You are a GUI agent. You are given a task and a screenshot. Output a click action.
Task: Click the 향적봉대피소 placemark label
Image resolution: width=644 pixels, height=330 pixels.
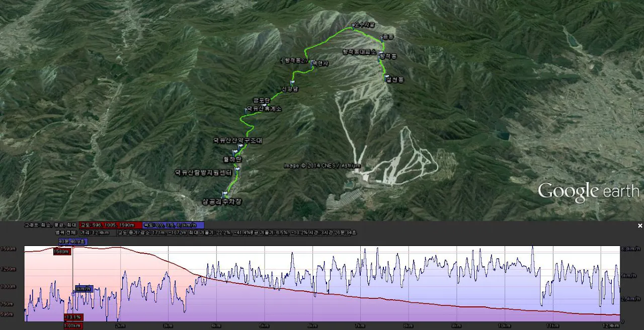(x=359, y=51)
